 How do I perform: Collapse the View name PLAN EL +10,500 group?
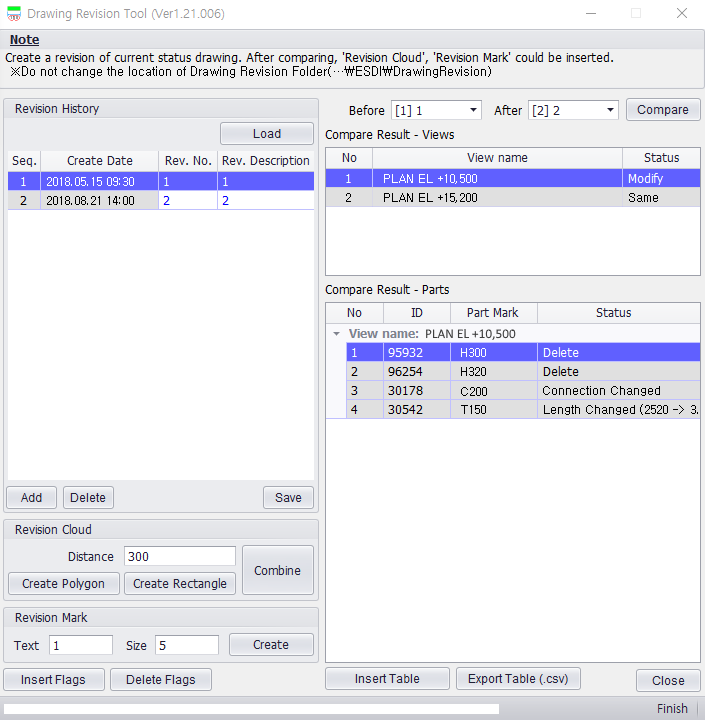[337, 334]
